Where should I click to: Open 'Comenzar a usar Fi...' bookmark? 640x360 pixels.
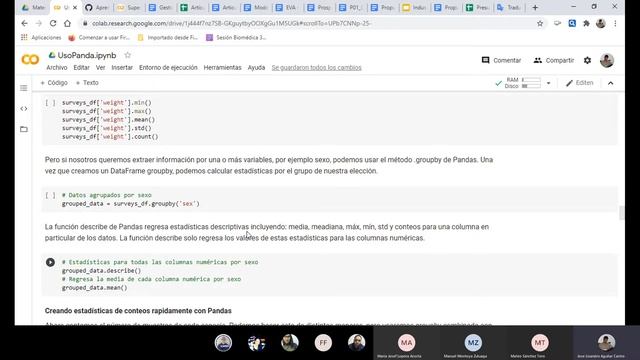pyautogui.click(x=99, y=38)
